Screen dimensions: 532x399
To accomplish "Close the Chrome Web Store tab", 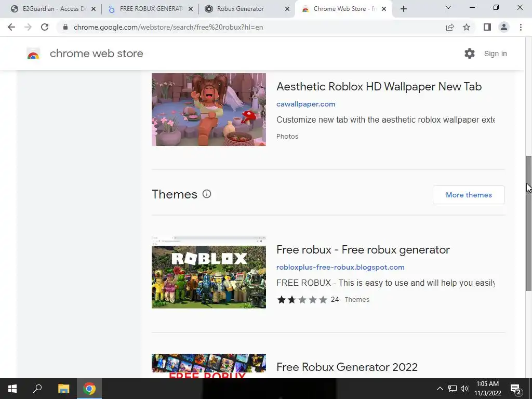I will pyautogui.click(x=384, y=9).
